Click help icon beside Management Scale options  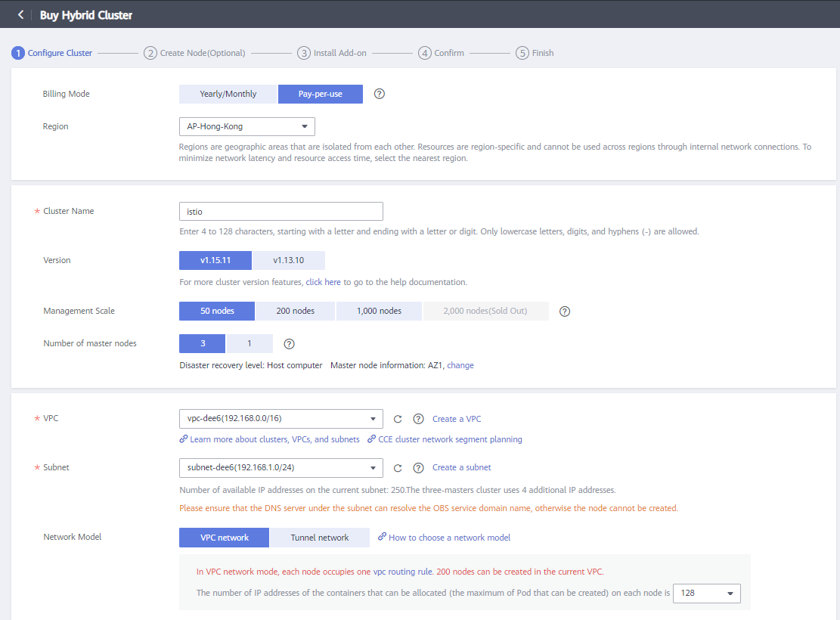564,311
